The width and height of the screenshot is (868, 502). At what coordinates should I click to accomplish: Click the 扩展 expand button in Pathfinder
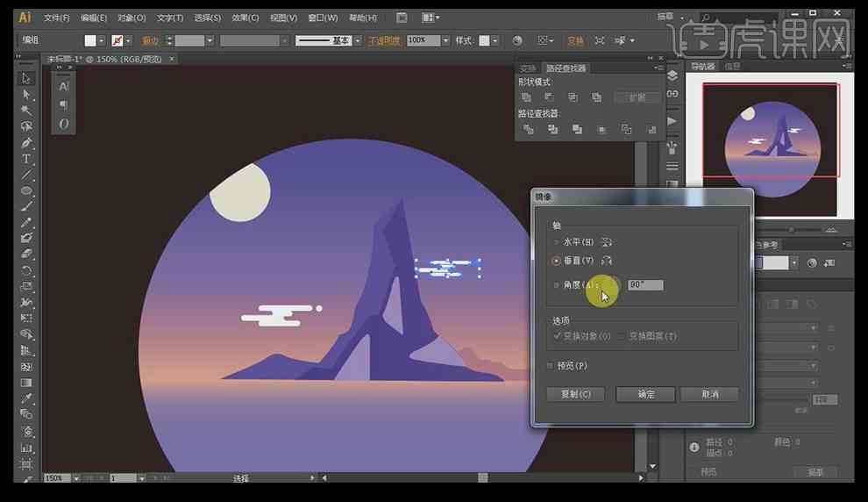point(637,97)
